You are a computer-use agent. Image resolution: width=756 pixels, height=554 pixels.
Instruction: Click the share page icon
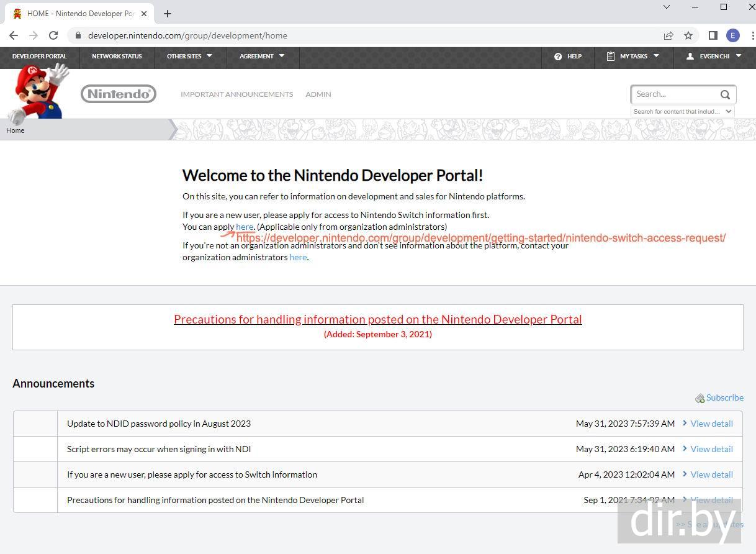668,35
